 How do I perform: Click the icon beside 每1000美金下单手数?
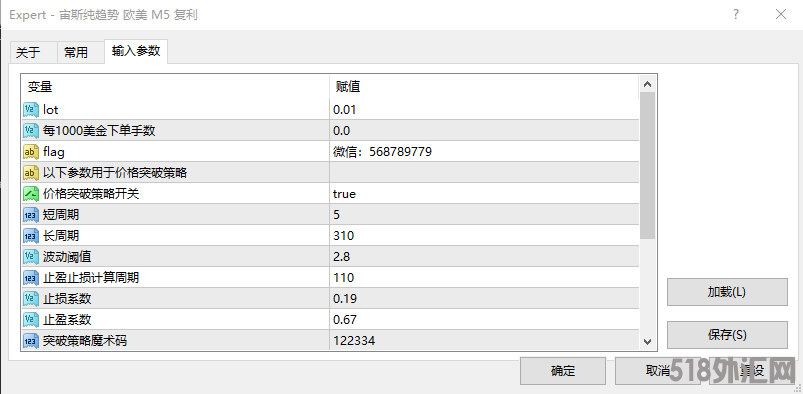[31, 131]
